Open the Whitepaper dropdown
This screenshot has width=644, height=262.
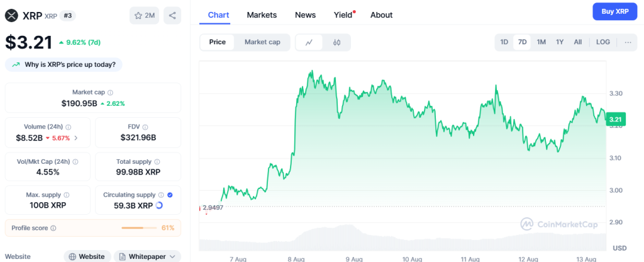pyautogui.click(x=147, y=256)
